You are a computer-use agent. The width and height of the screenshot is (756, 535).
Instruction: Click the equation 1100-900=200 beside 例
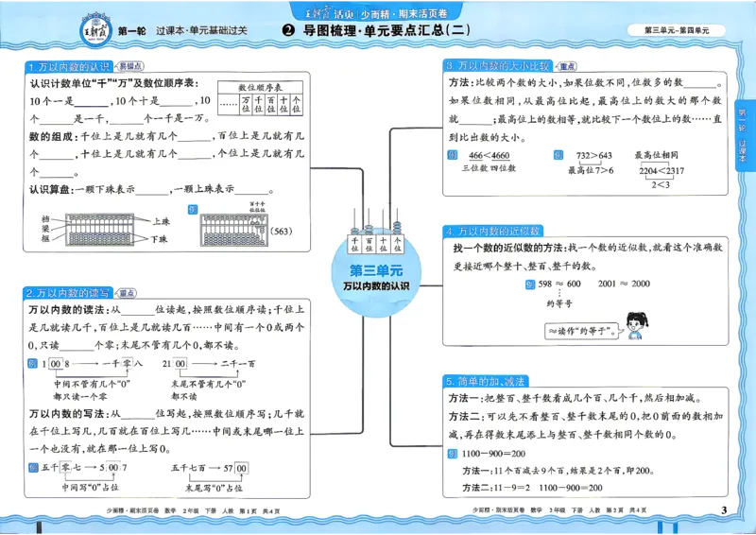tap(493, 454)
